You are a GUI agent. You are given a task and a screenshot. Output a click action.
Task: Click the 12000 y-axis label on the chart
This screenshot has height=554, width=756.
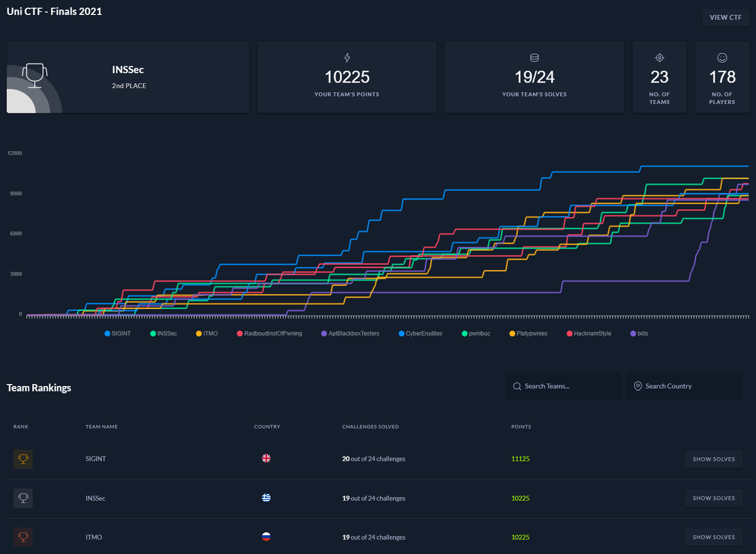click(x=14, y=154)
